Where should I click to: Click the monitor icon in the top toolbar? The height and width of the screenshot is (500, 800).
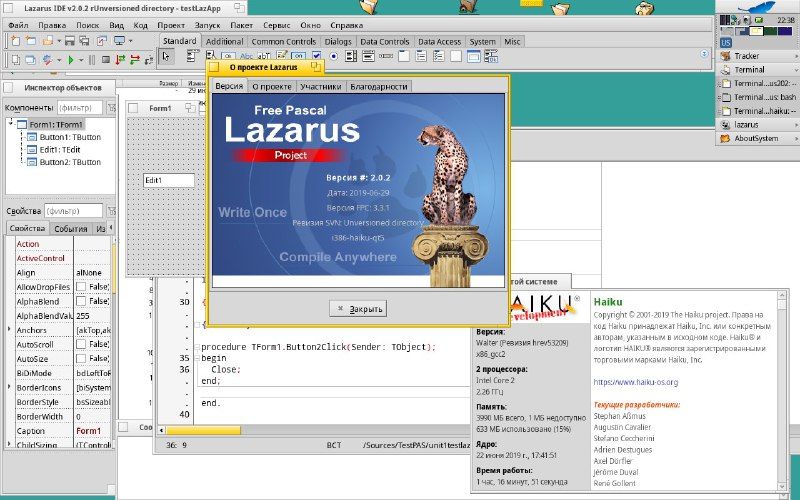119,41
